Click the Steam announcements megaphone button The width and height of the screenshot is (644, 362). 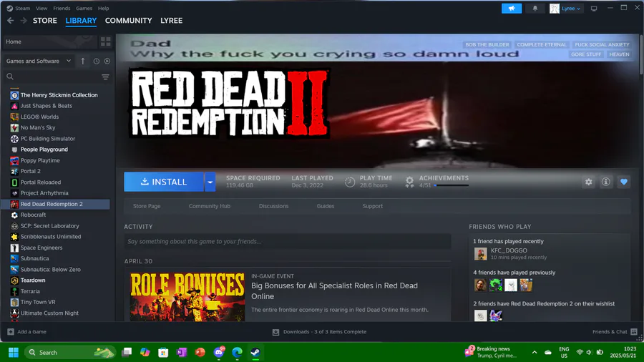pos(512,8)
